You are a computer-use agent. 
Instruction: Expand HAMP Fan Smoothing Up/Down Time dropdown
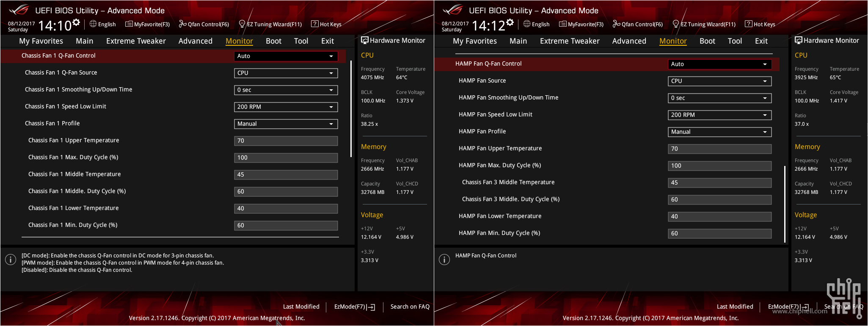(x=720, y=98)
